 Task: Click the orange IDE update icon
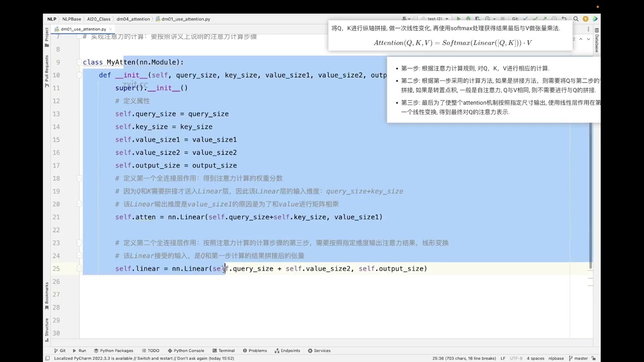(585, 19)
